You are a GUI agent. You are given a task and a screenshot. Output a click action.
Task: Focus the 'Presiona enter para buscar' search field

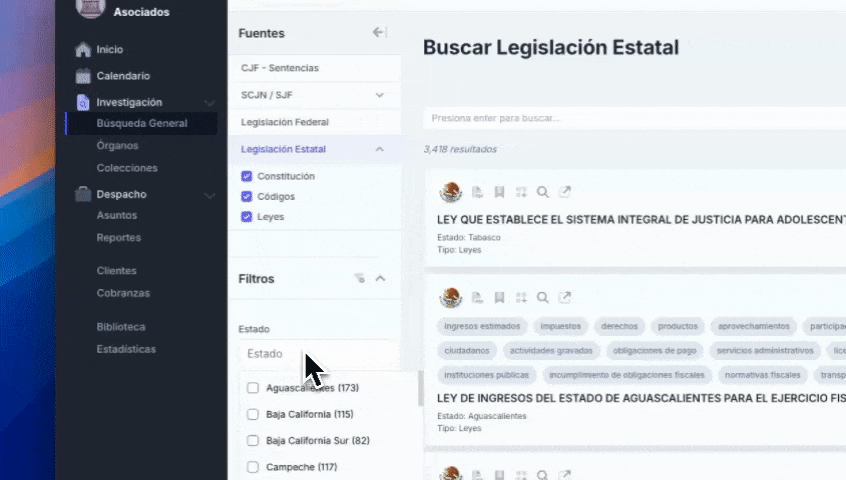click(x=635, y=118)
